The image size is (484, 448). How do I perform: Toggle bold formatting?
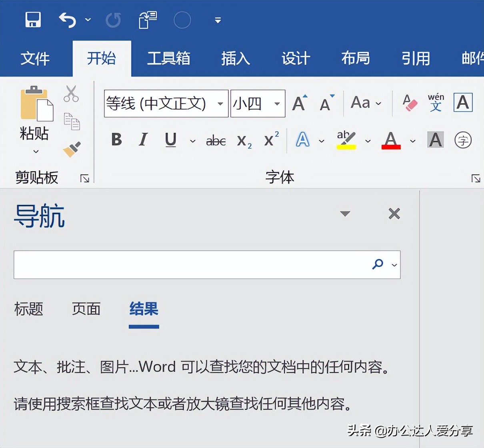[116, 140]
